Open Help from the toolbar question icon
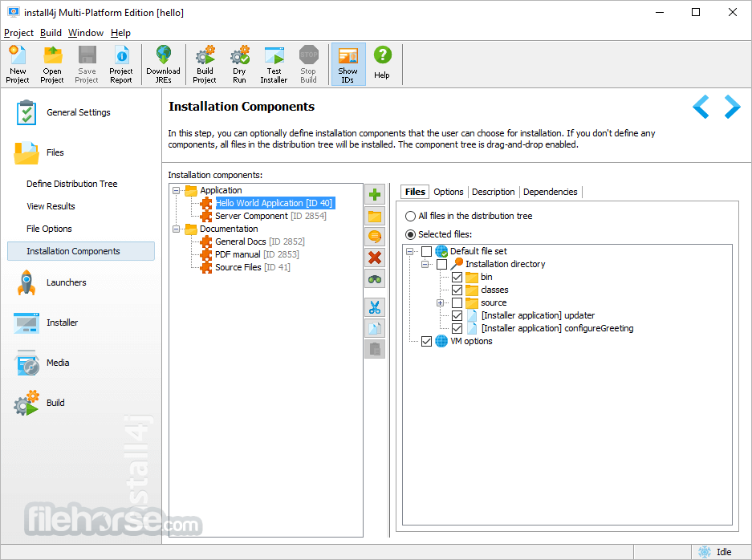752x560 pixels. coord(382,63)
